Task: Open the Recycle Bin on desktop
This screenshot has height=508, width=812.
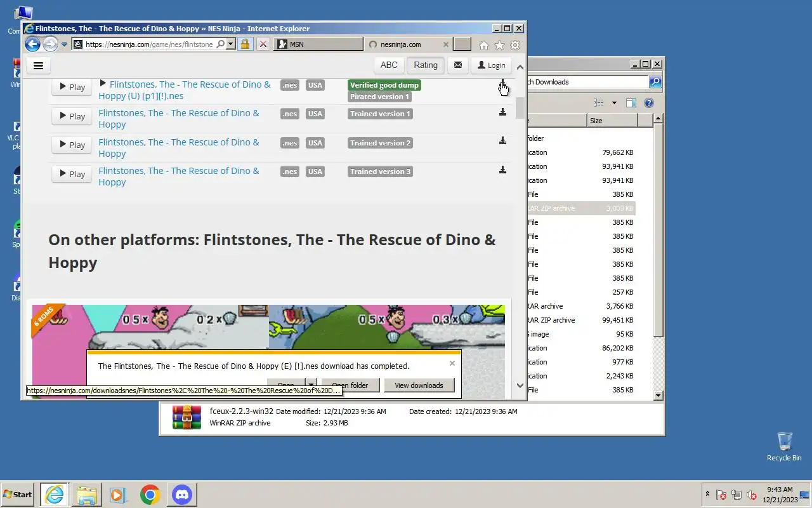Action: coord(784,446)
